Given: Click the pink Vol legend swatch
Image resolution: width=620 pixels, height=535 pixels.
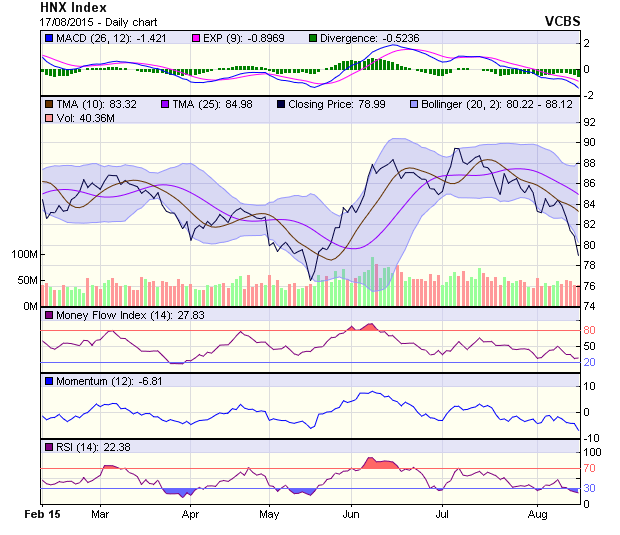Looking at the screenshot, I should tap(49, 118).
